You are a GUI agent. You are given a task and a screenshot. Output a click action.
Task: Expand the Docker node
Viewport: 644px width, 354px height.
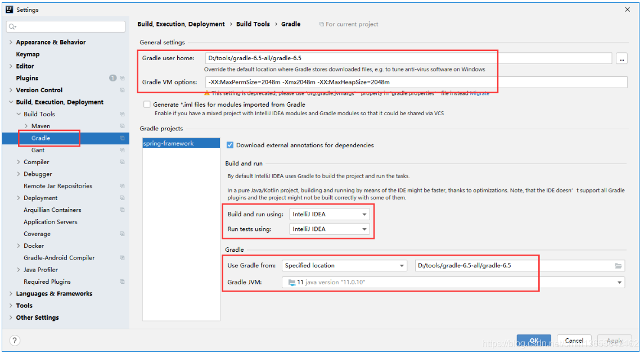(x=19, y=246)
